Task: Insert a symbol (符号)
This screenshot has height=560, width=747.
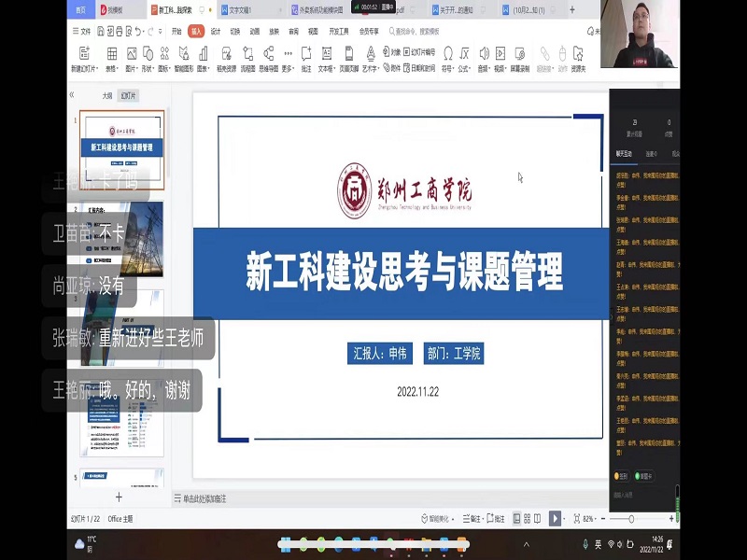Action: [448, 59]
